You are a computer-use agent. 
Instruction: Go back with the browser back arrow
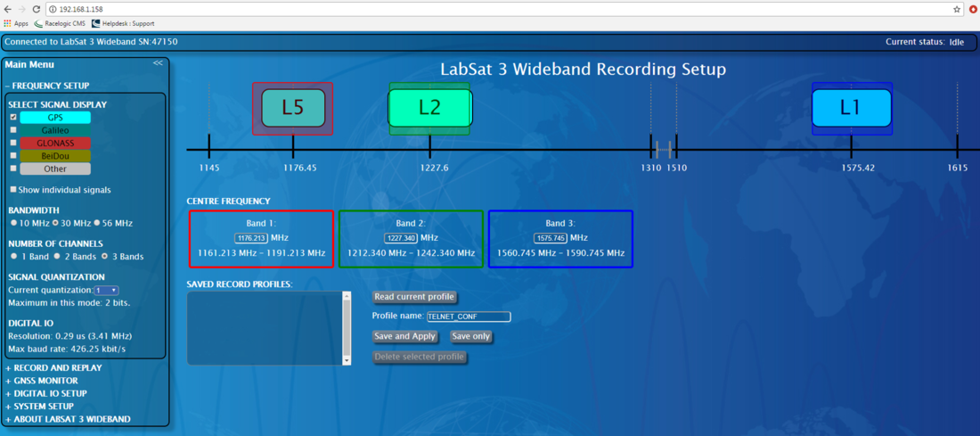[7, 10]
